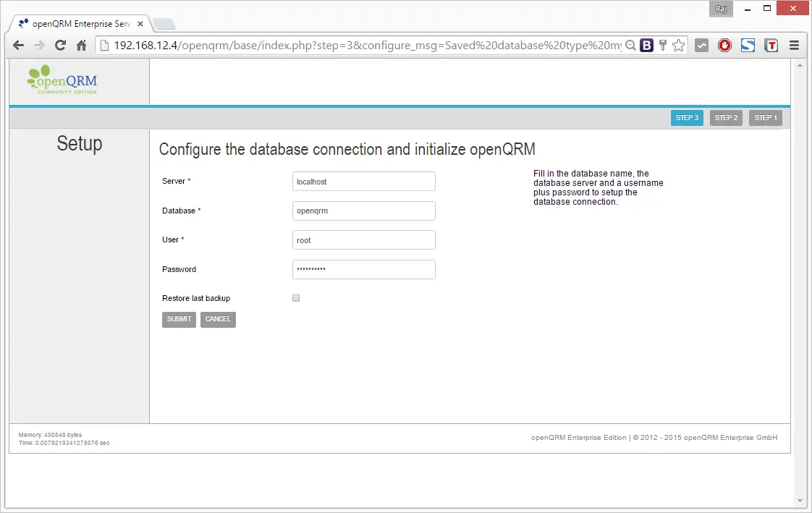This screenshot has width=812, height=513.
Task: Click the 'Fill in the database name' help text
Action: (x=598, y=188)
